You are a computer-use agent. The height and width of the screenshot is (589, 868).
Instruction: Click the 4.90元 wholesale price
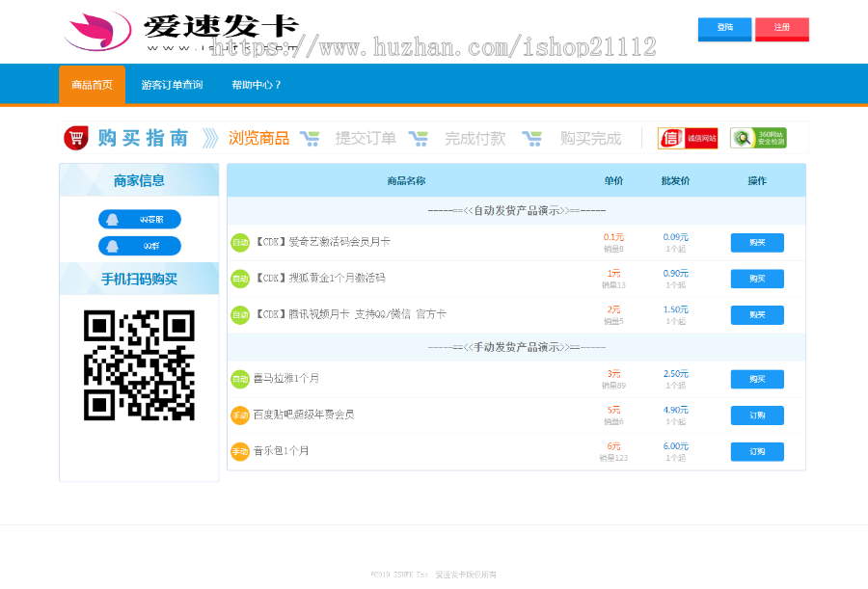point(676,410)
